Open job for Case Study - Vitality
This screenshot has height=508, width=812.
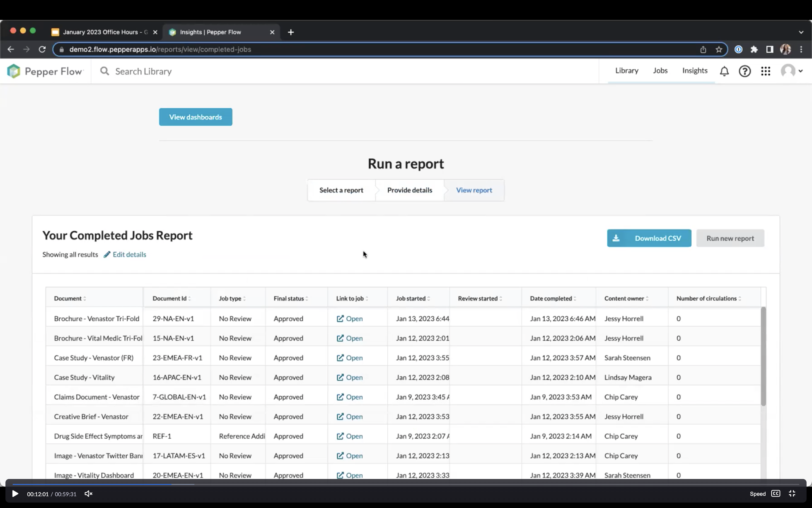[x=350, y=377]
